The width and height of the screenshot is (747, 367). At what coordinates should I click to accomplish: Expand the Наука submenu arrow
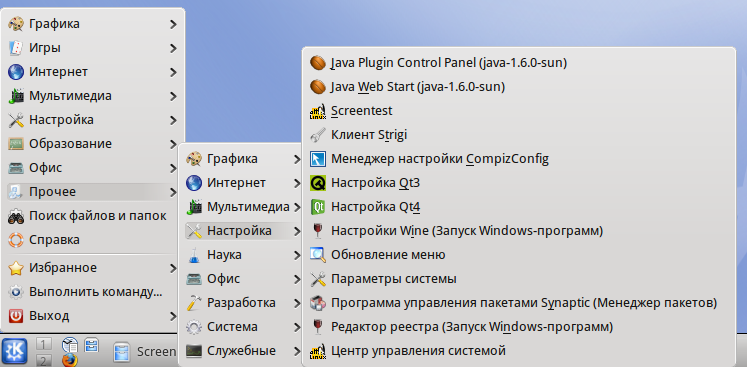click(297, 255)
